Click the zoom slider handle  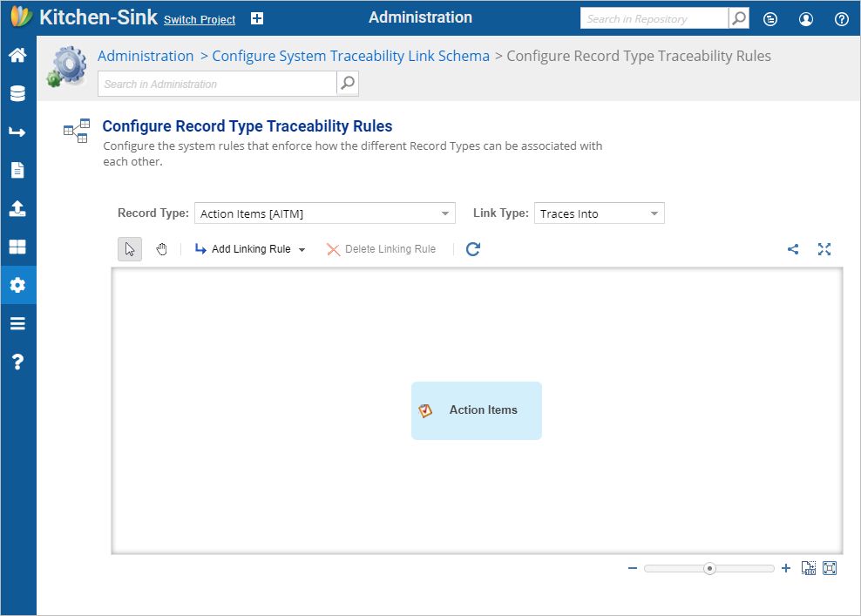709,568
